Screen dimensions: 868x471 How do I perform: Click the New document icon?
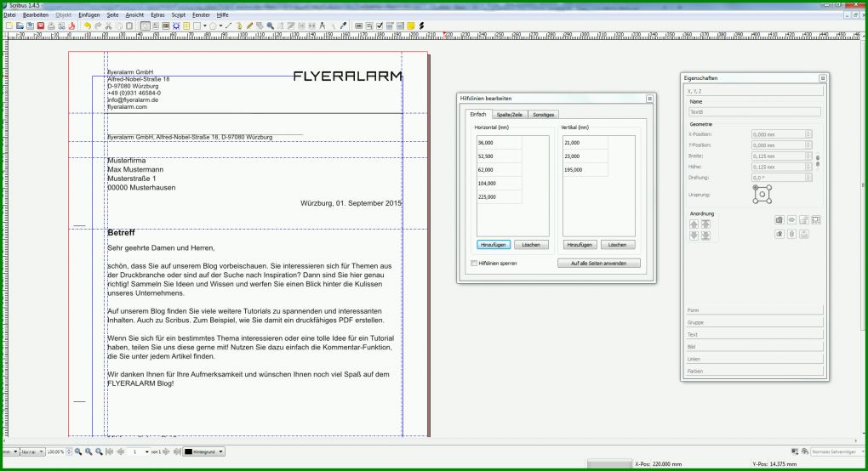tap(9, 26)
